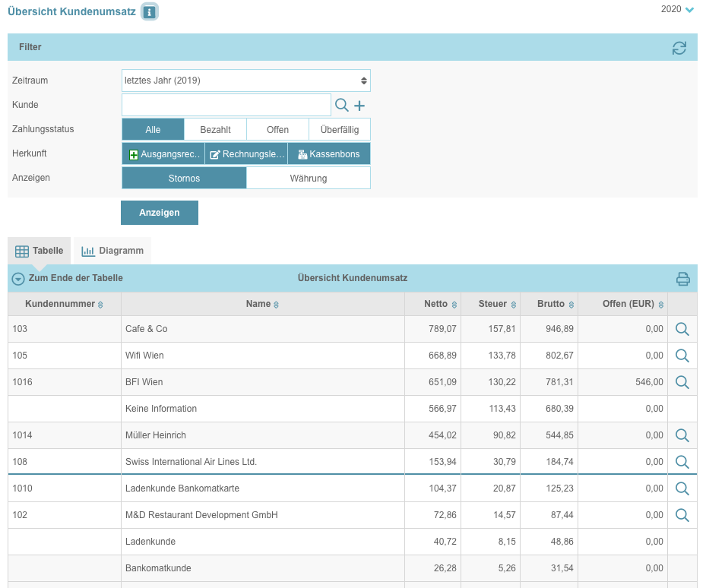
Task: Add a new customer with plus icon
Action: coord(359,106)
